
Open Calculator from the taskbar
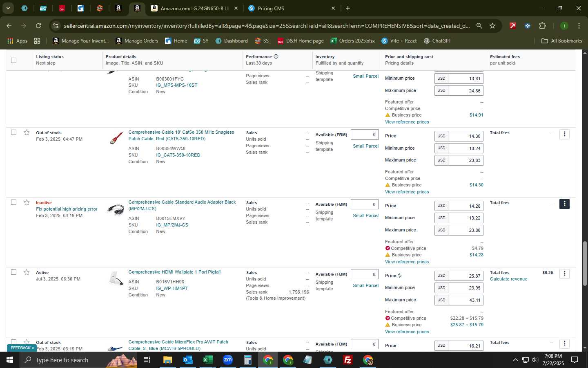pyautogui.click(x=247, y=360)
